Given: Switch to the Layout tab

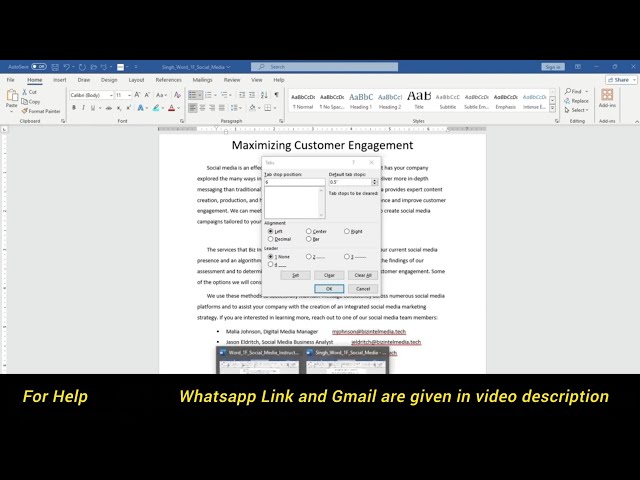Looking at the screenshot, I should [136, 80].
